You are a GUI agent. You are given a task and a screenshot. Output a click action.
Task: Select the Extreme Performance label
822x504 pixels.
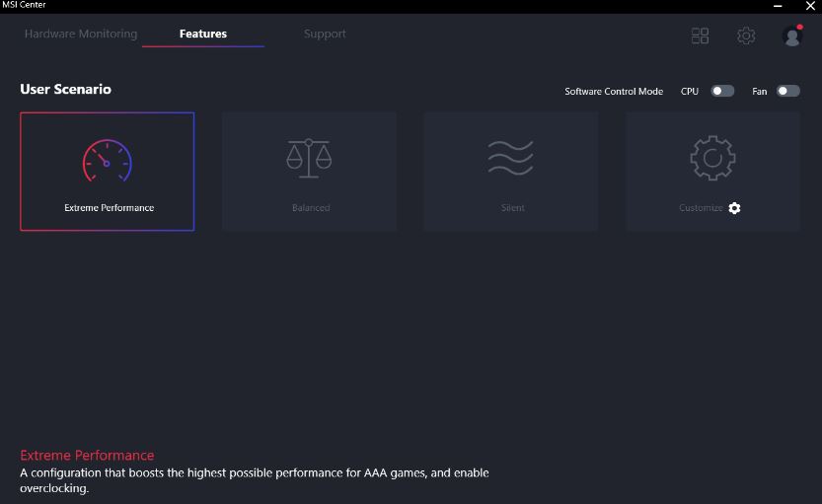coord(109,208)
